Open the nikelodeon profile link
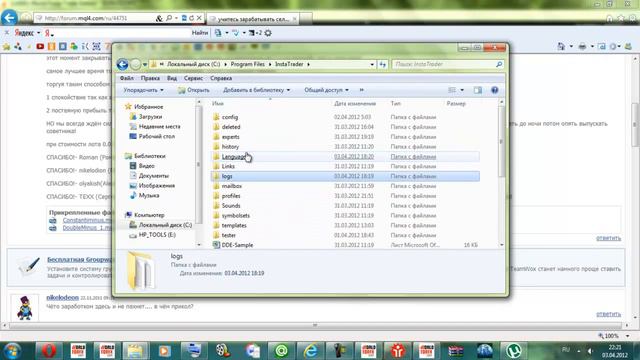This screenshot has height=360, width=640. pyautogui.click(x=62, y=297)
